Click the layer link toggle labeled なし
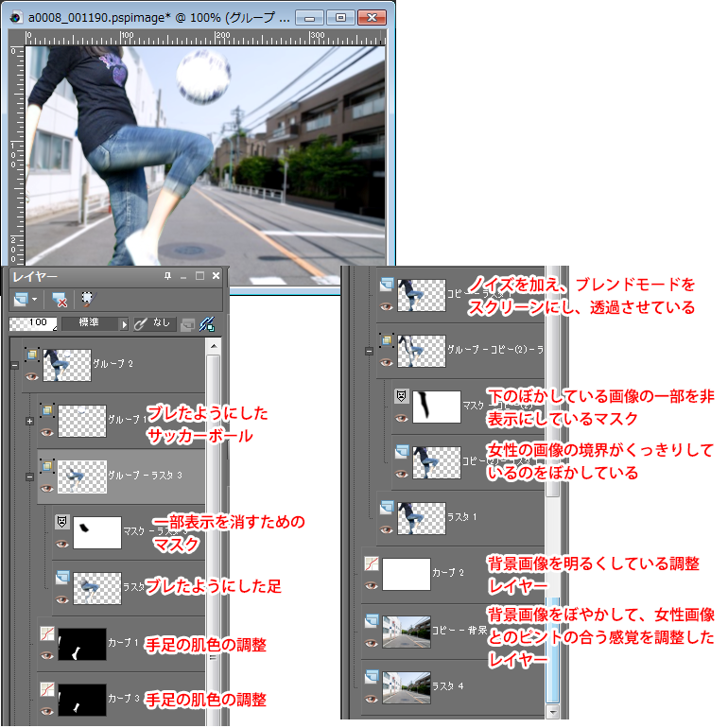 pyautogui.click(x=155, y=323)
